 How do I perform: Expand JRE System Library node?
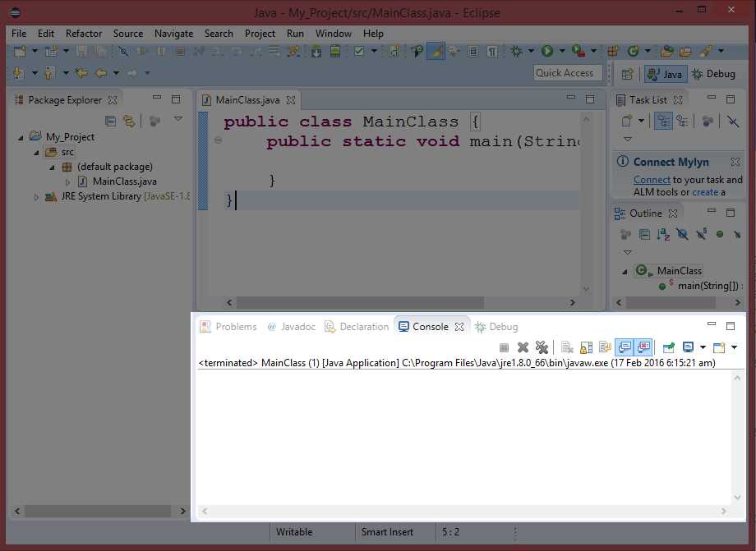coord(36,197)
